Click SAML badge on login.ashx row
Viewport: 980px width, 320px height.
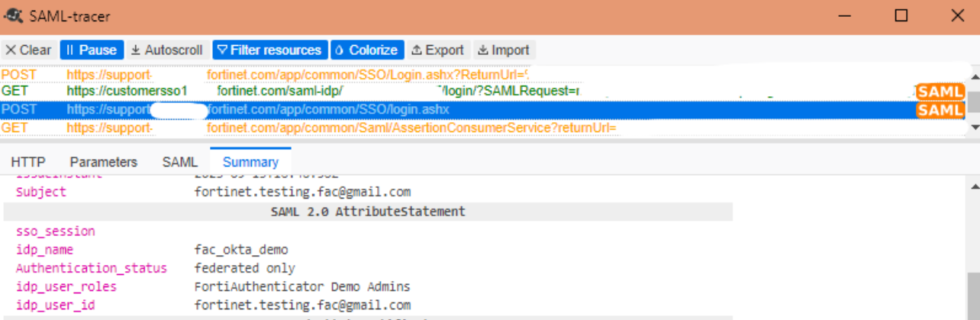click(940, 111)
